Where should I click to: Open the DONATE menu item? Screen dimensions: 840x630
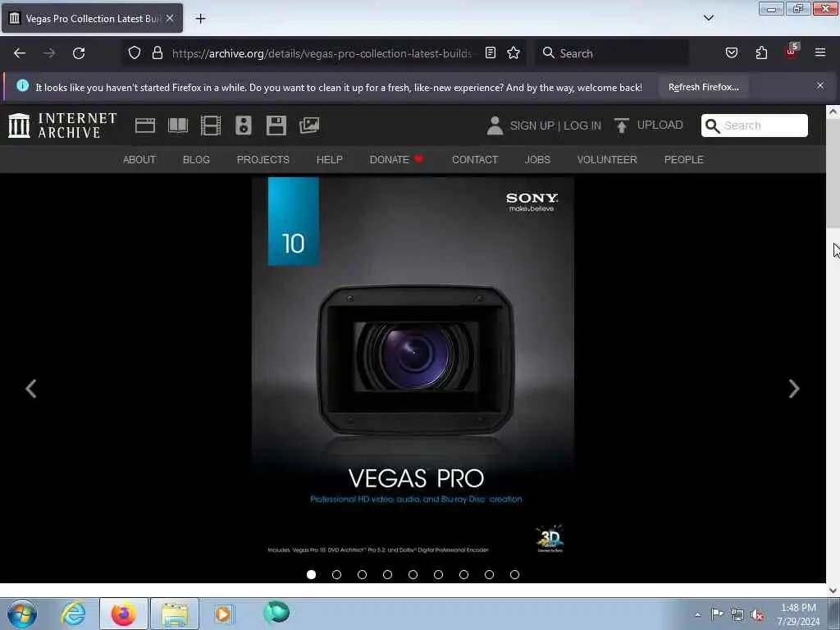pyautogui.click(x=396, y=160)
